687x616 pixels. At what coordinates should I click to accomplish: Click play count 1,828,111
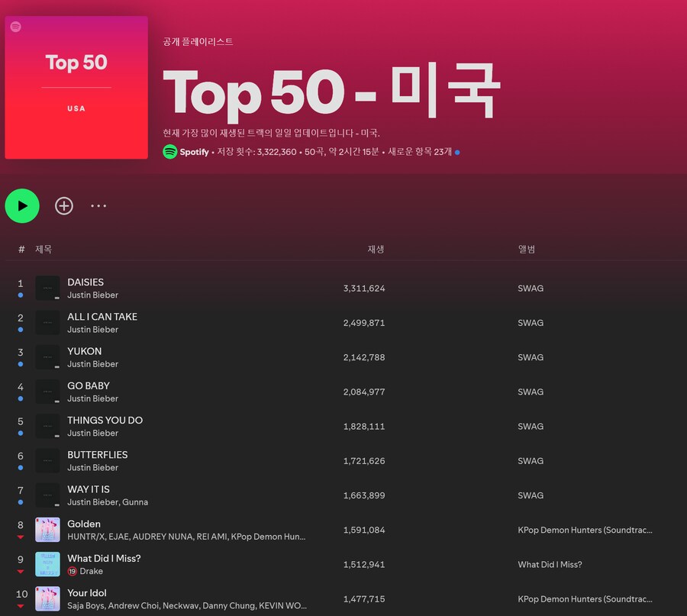(x=364, y=426)
